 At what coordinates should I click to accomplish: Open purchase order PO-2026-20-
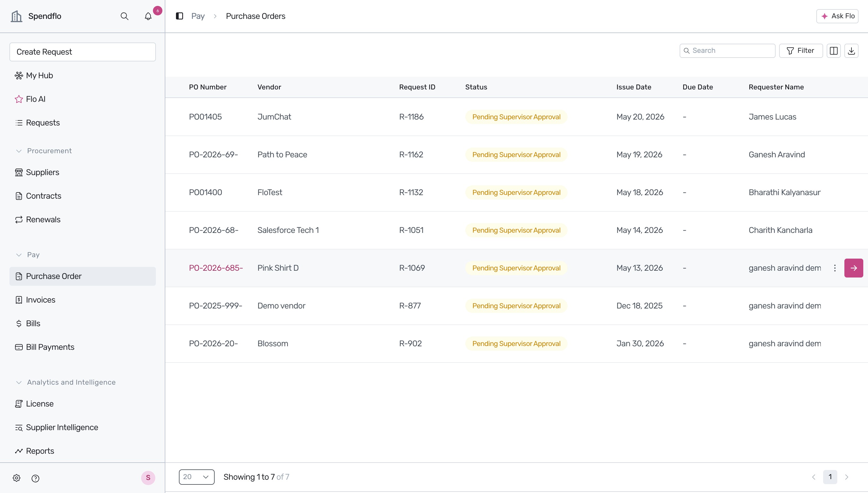[x=213, y=344]
